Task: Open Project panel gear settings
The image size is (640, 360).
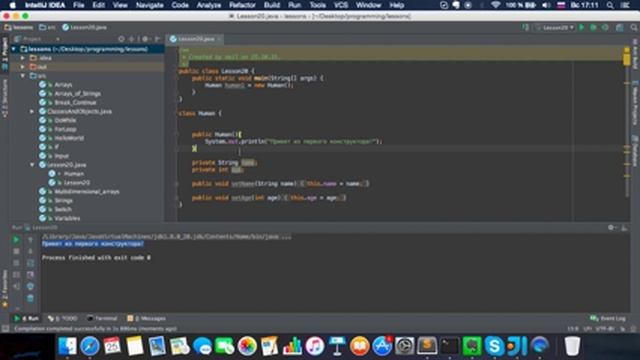Action: tap(145, 39)
